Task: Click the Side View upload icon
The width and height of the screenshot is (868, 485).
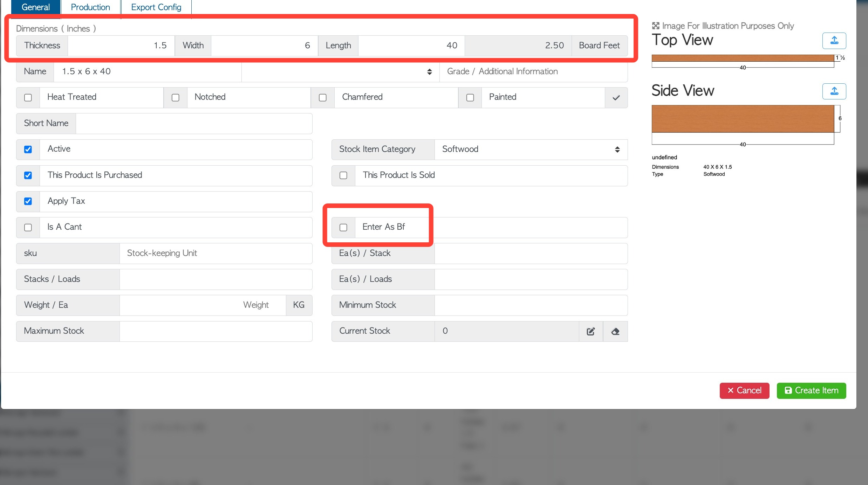Action: coord(834,91)
